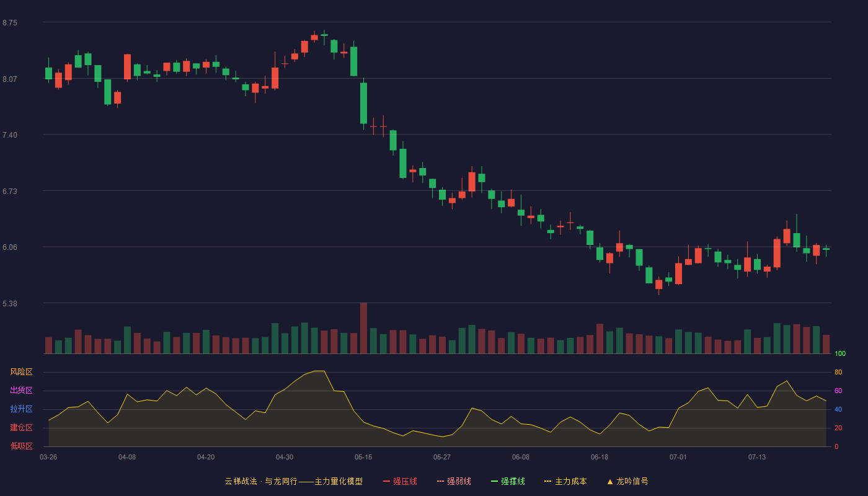The width and height of the screenshot is (868, 496).
Task: Toggle the 龙吟信号 legend entry
Action: (627, 481)
